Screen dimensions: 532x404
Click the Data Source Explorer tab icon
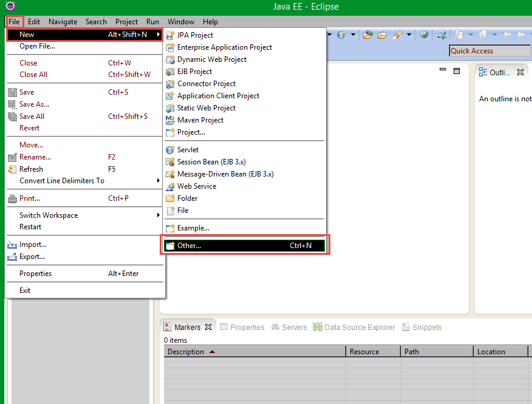(x=318, y=327)
